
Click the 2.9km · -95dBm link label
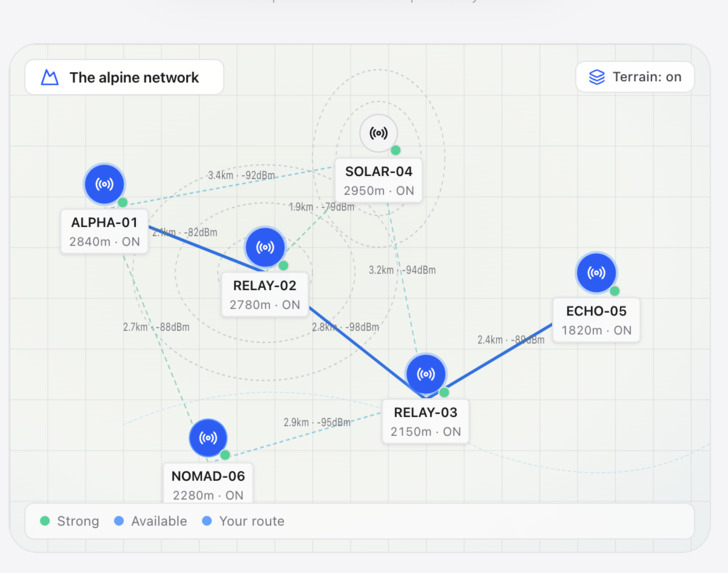pos(317,423)
